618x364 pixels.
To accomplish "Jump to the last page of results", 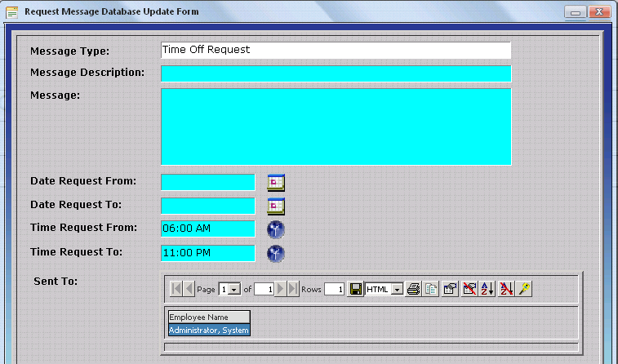I will [293, 289].
